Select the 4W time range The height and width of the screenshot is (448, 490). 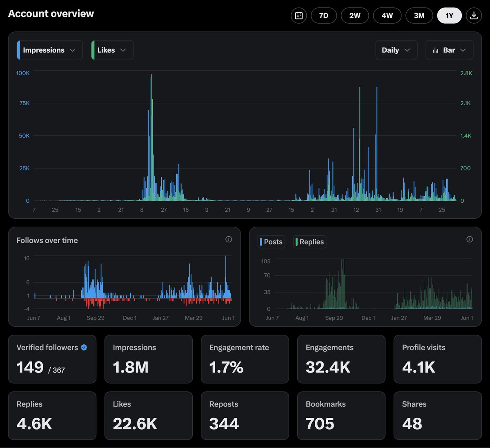tap(387, 16)
